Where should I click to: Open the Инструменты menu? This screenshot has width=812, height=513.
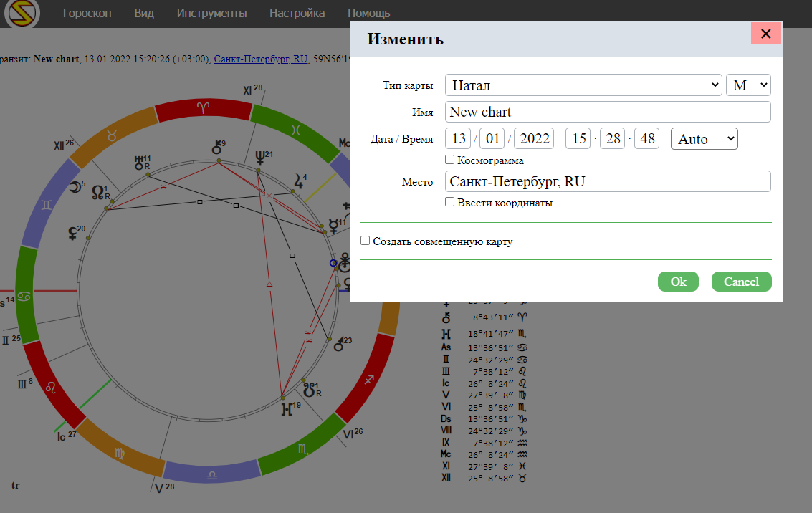tap(212, 13)
